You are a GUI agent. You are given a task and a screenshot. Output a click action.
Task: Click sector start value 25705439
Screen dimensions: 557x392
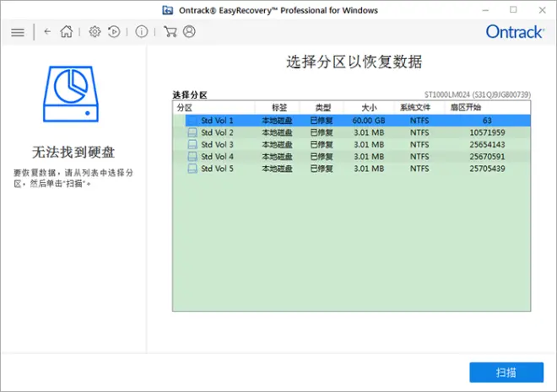(487, 169)
